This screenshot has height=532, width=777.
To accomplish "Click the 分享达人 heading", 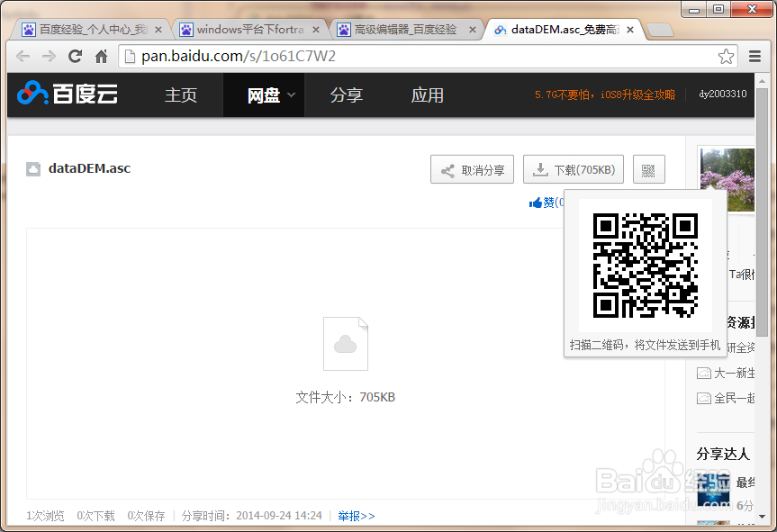I will (x=723, y=454).
